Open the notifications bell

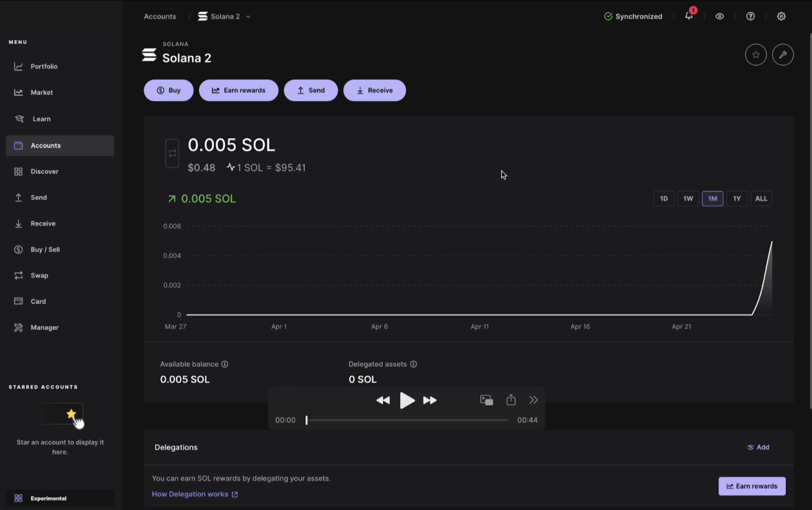coord(689,16)
